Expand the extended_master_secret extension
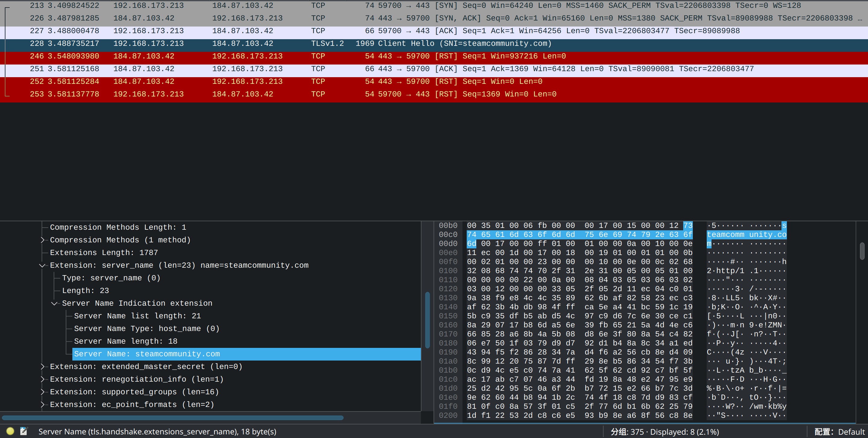The width and height of the screenshot is (868, 438). click(43, 367)
